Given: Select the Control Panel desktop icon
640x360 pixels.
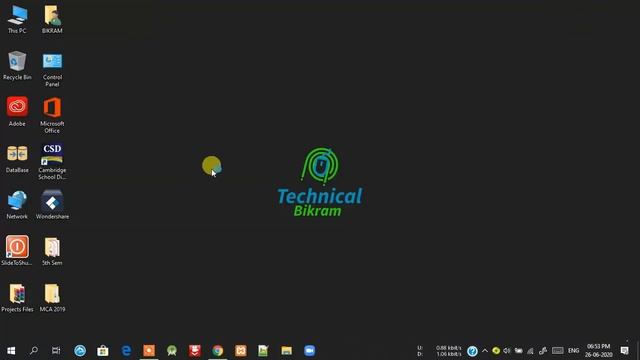Looking at the screenshot, I should 52,69.
